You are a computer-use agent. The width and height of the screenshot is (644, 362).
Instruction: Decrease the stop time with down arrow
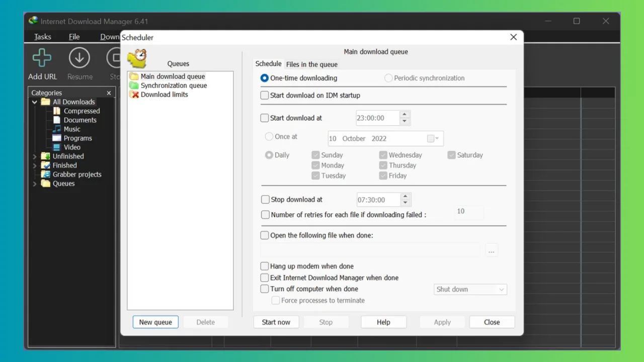click(406, 203)
